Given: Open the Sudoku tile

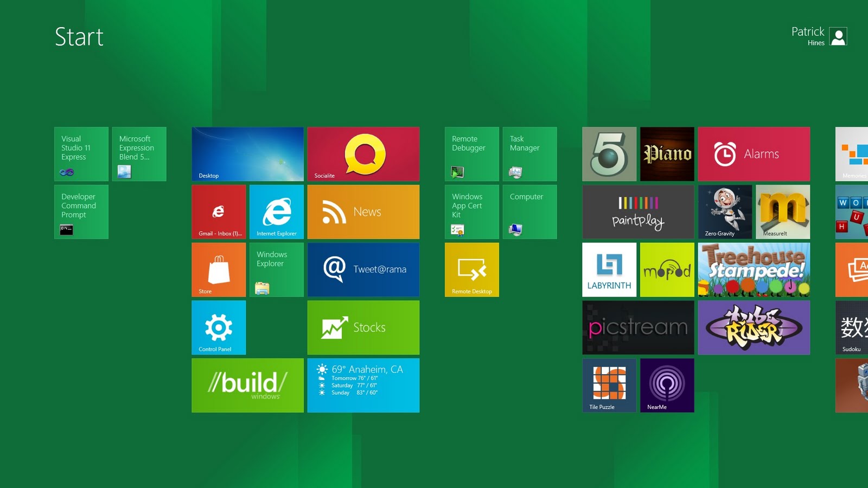Looking at the screenshot, I should pyautogui.click(x=852, y=328).
